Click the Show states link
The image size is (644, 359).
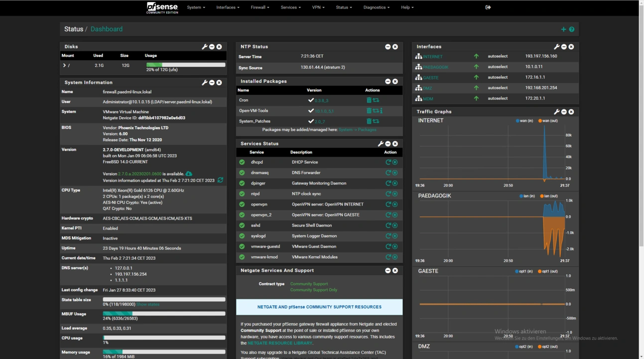148,304
